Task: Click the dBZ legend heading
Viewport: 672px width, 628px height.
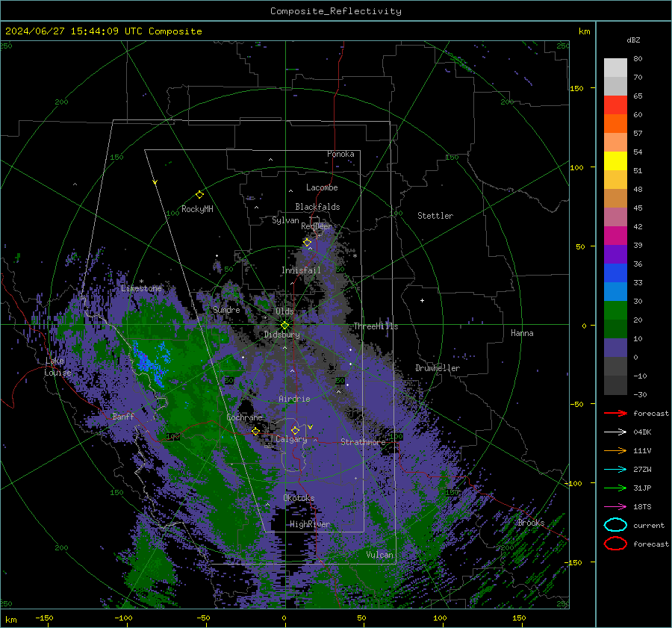Action: click(633, 40)
